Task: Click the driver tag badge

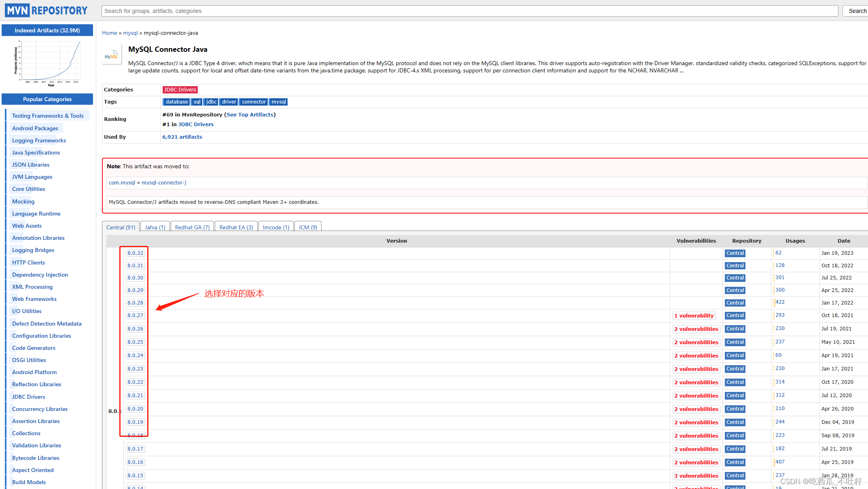Action: (x=229, y=102)
